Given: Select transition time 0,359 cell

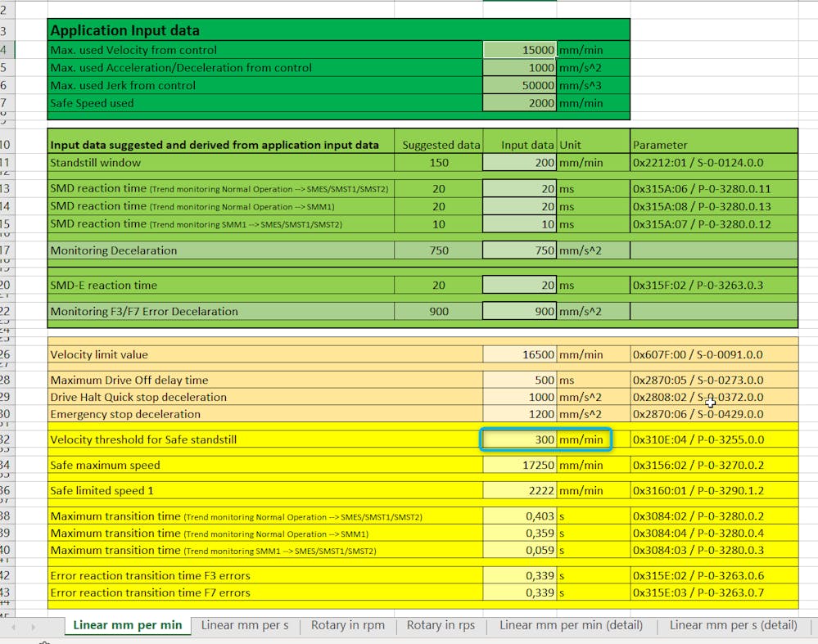Looking at the screenshot, I should (520, 533).
